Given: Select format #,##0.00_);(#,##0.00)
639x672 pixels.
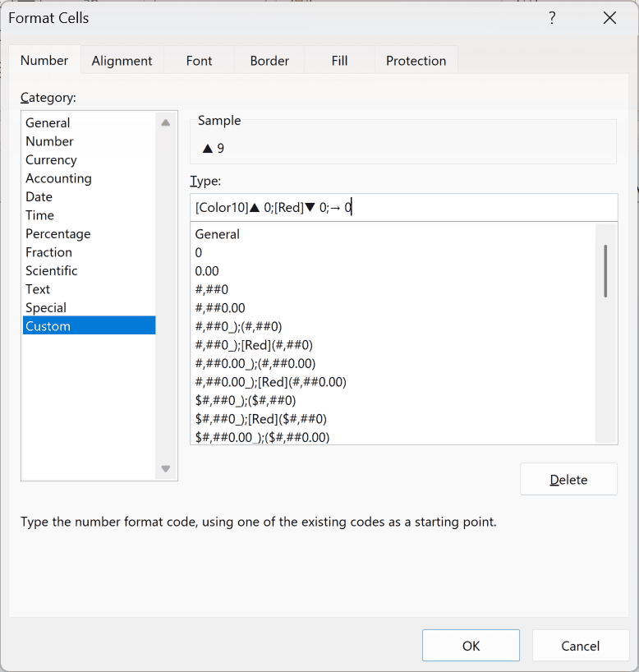Looking at the screenshot, I should pyautogui.click(x=393, y=363).
